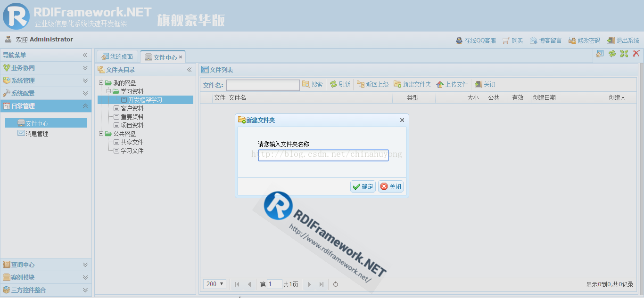Open the 博客留言 link
Screen dimensions: 644x298
[545, 40]
